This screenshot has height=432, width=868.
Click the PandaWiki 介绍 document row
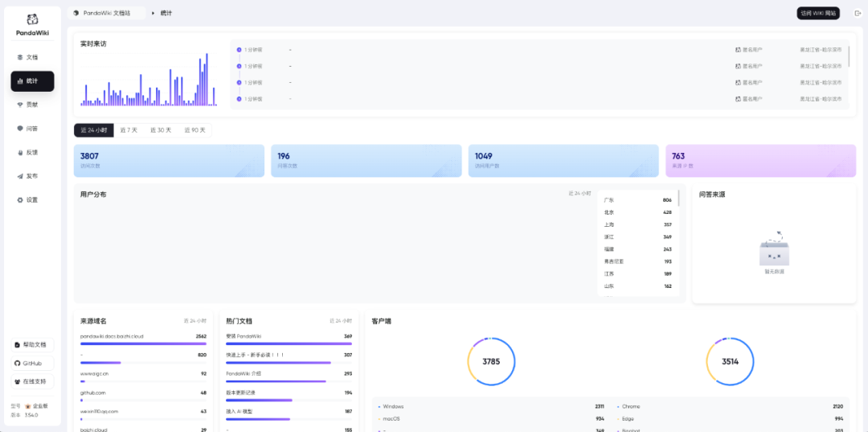click(289, 376)
